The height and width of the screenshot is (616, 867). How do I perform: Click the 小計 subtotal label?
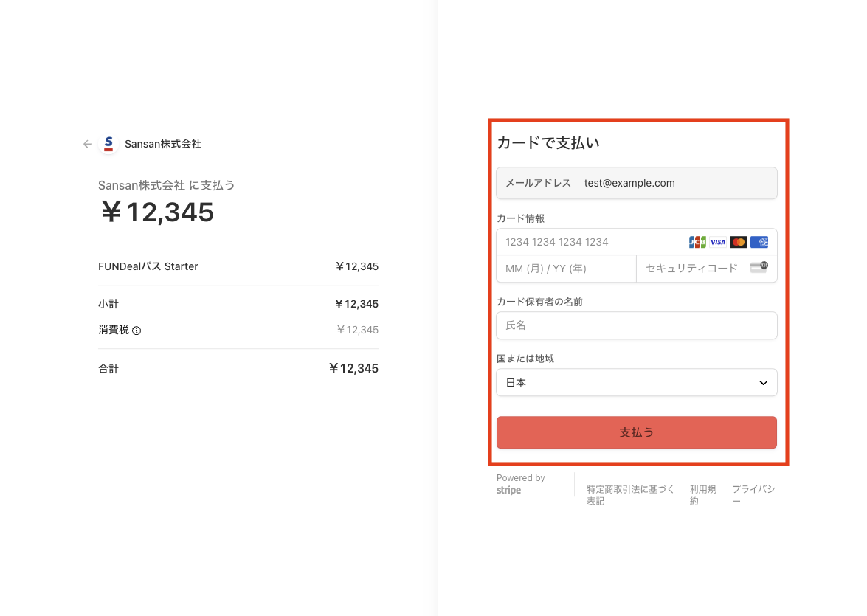pyautogui.click(x=108, y=304)
